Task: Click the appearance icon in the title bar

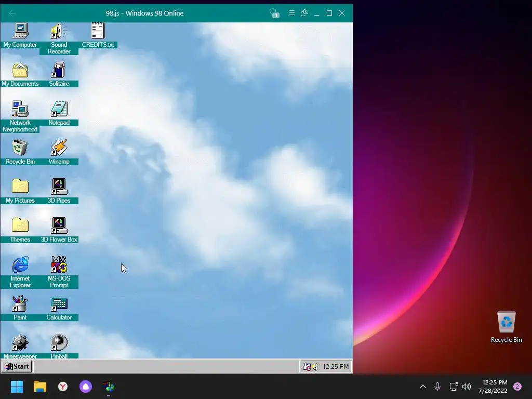Action: tap(304, 13)
